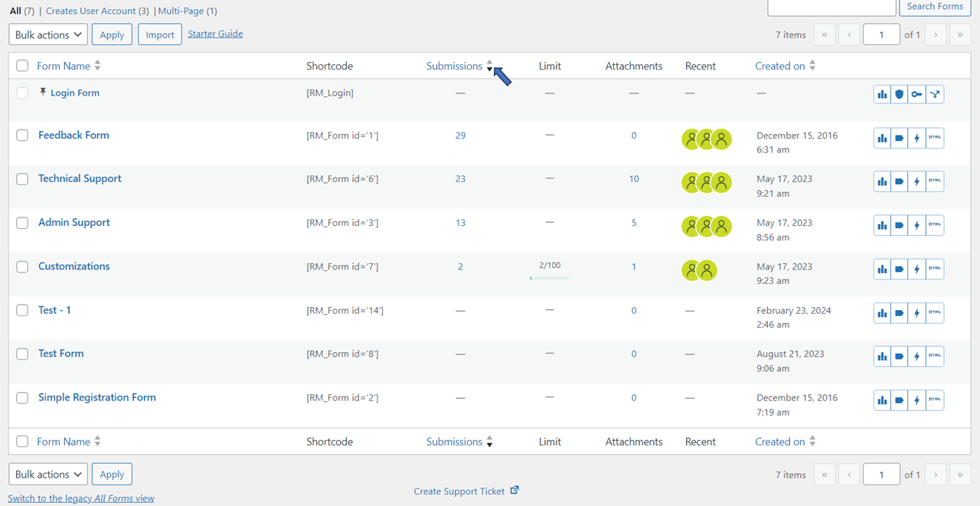The image size is (980, 506).
Task: Click the Import button
Action: [x=160, y=34]
